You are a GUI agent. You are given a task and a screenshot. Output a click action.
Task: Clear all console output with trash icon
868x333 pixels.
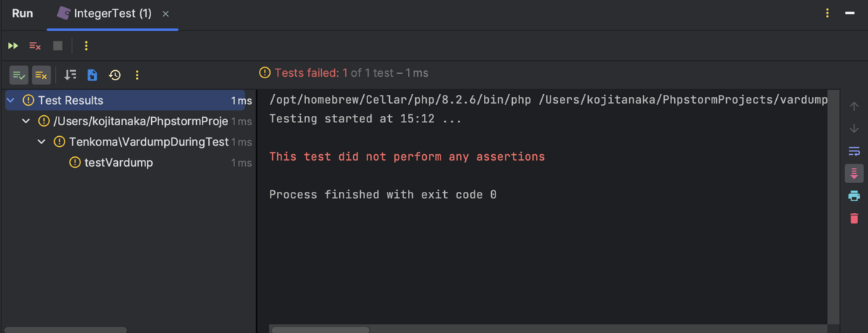[x=854, y=218]
